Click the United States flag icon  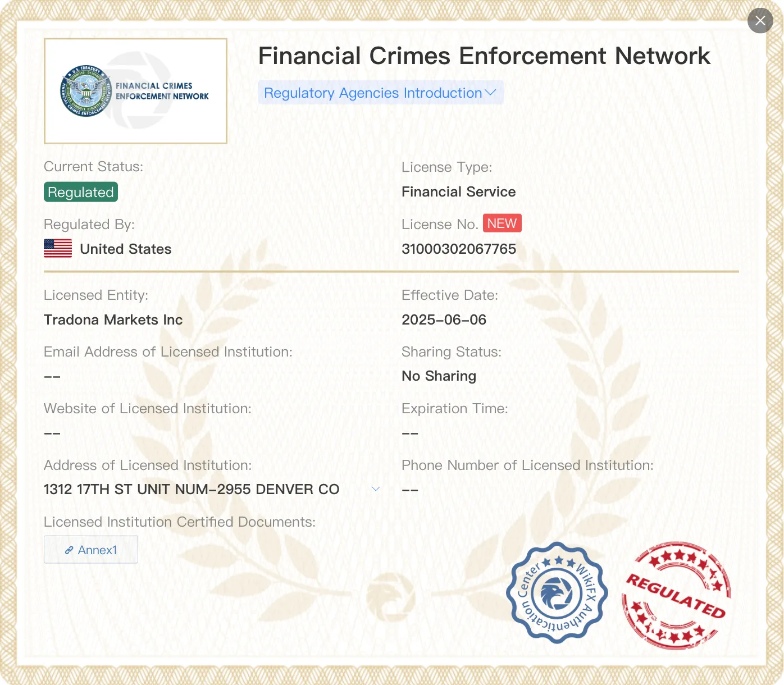[x=58, y=249]
